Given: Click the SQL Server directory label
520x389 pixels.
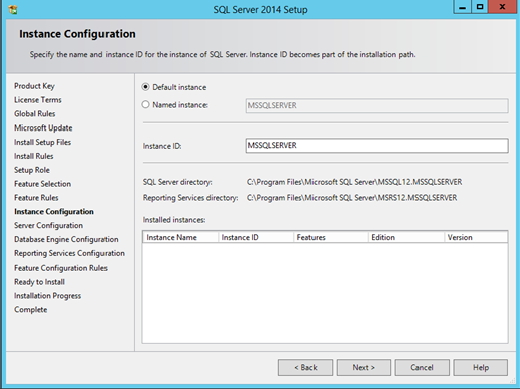Looking at the screenshot, I should tap(177, 182).
